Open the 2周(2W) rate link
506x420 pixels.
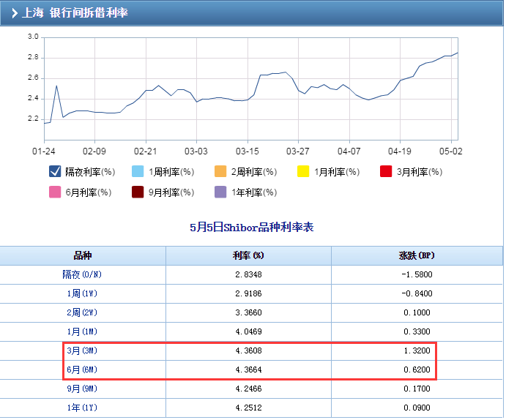point(82,312)
